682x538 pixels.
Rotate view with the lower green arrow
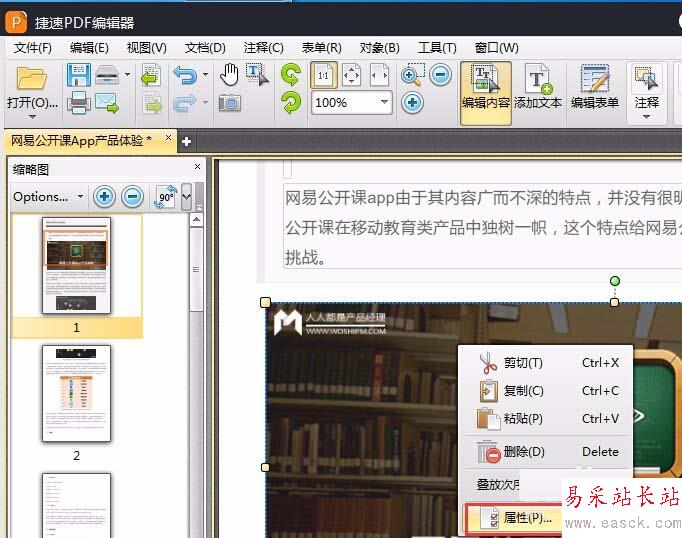[x=291, y=103]
